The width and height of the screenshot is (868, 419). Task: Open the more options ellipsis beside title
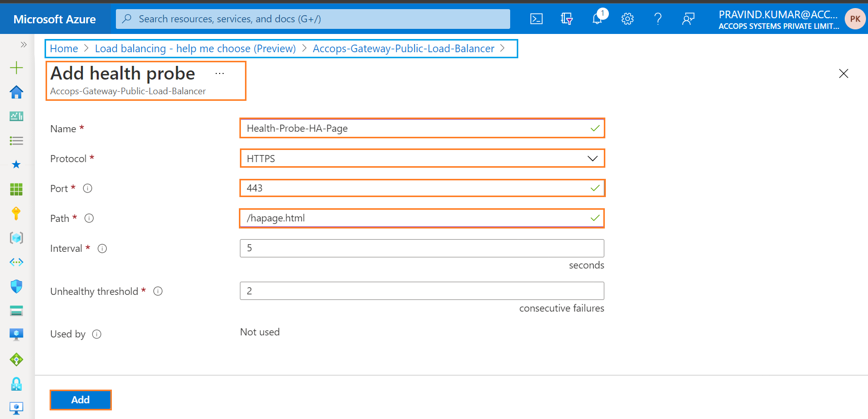pyautogui.click(x=220, y=73)
